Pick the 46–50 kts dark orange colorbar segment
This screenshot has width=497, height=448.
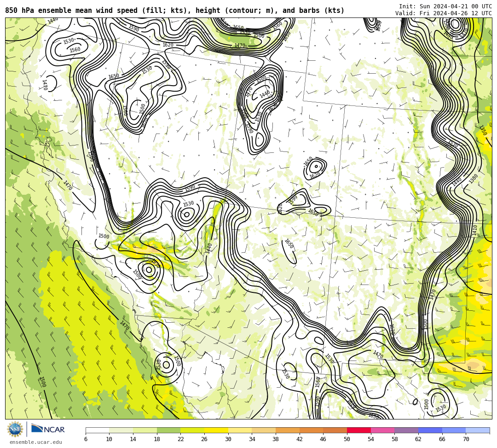tap(335, 430)
